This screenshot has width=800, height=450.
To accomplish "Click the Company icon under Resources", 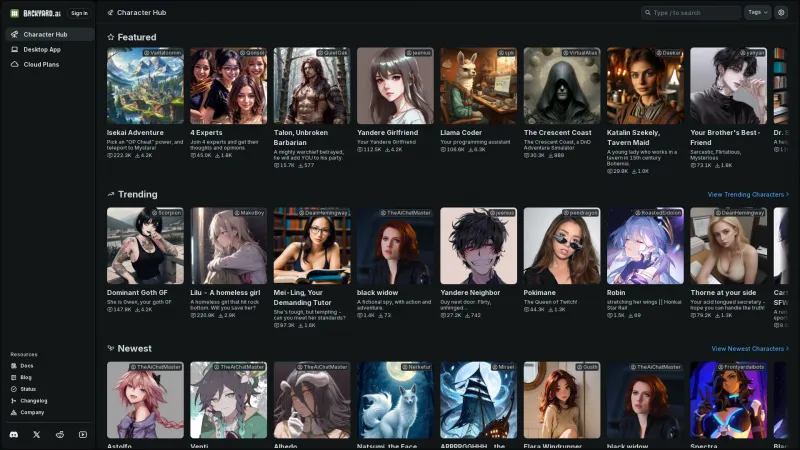I will 14,412.
